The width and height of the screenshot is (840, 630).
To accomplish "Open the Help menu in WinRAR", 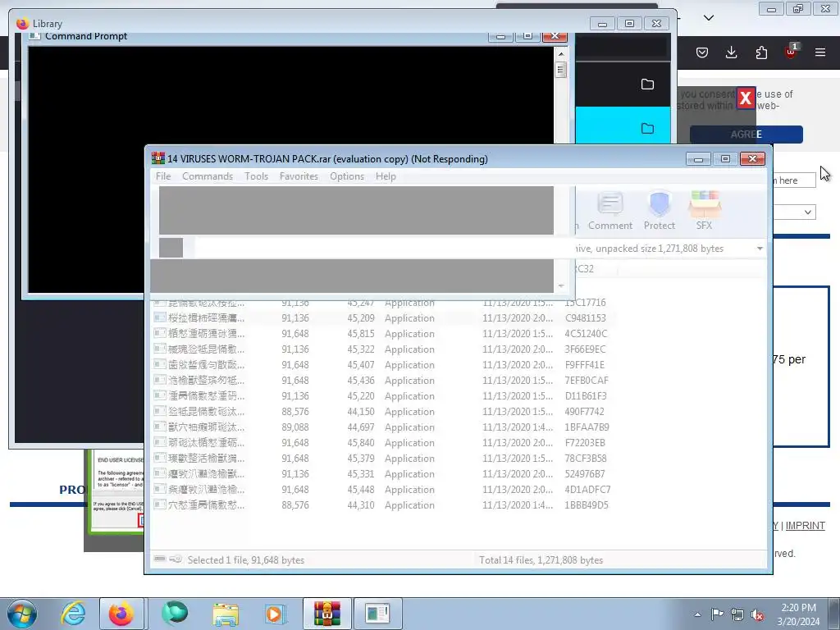I will [x=386, y=176].
